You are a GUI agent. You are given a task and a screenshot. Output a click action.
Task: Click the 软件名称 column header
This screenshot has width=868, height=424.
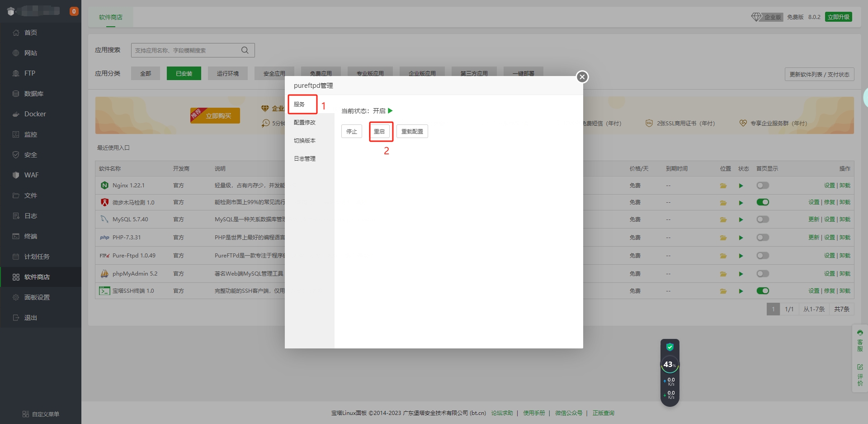[110, 169]
